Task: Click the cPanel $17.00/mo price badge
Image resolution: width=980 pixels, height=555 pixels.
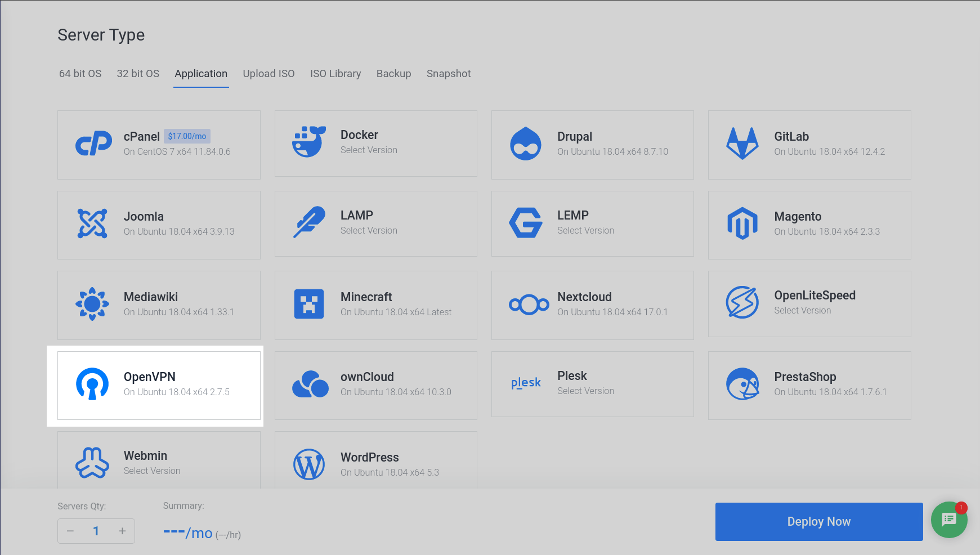Action: click(187, 136)
